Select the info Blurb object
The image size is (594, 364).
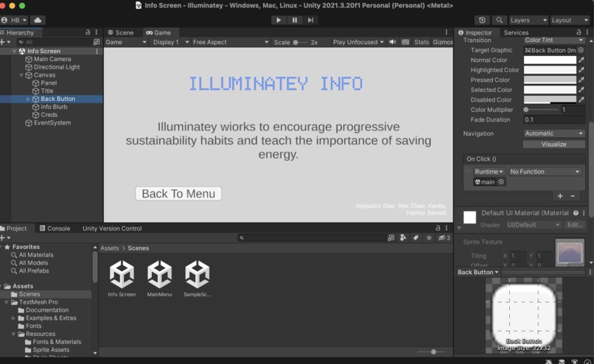coord(54,107)
